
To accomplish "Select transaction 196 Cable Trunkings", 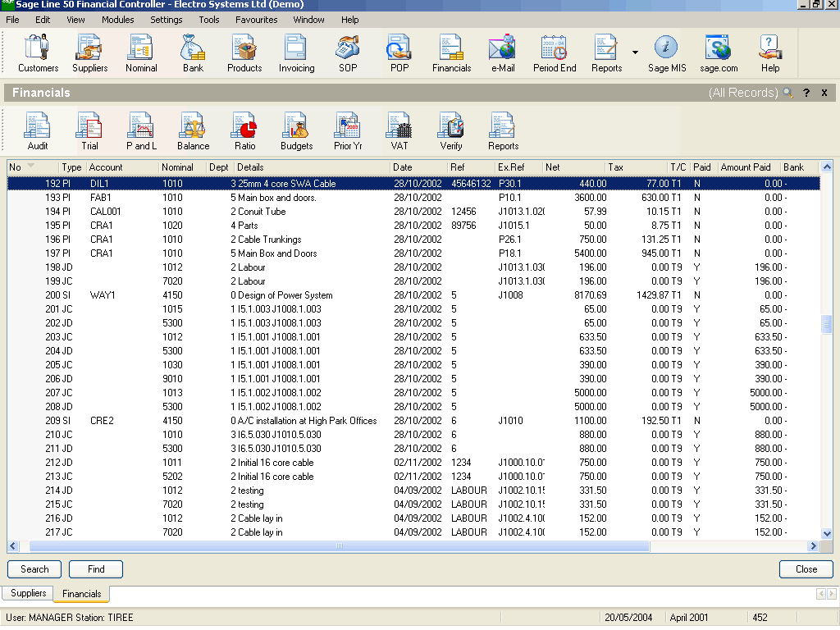I will (x=413, y=240).
